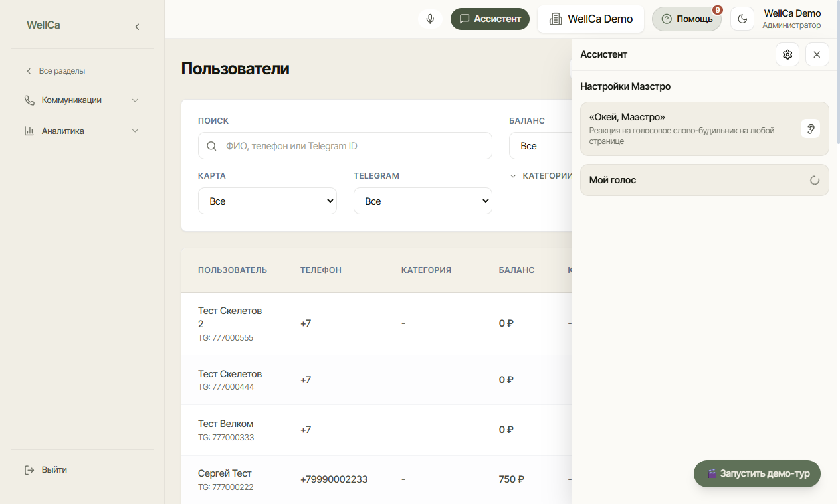Click the БАЛАНС column header in the table
Image resolution: width=840 pixels, height=504 pixels.
click(x=516, y=270)
